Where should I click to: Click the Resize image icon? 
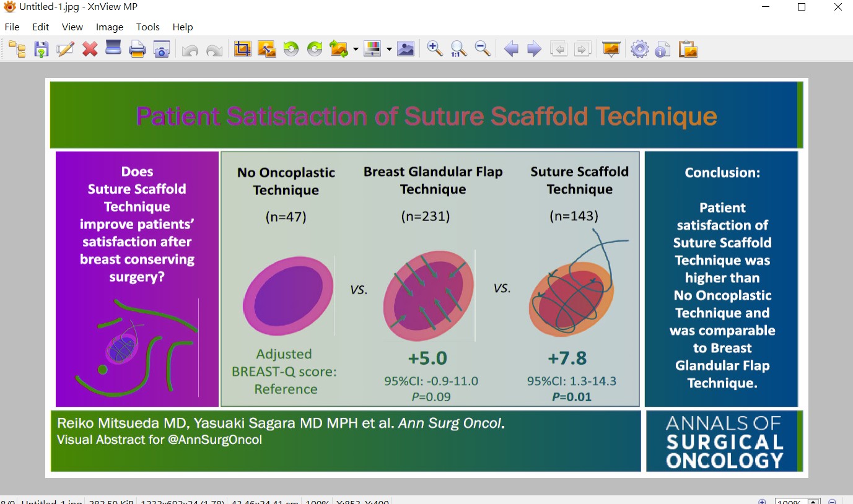click(x=266, y=49)
